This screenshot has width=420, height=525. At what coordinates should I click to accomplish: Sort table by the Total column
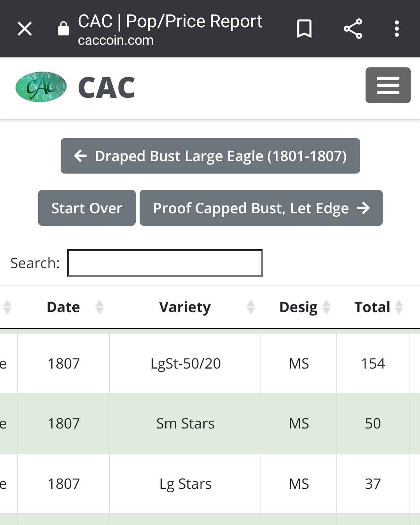click(373, 307)
